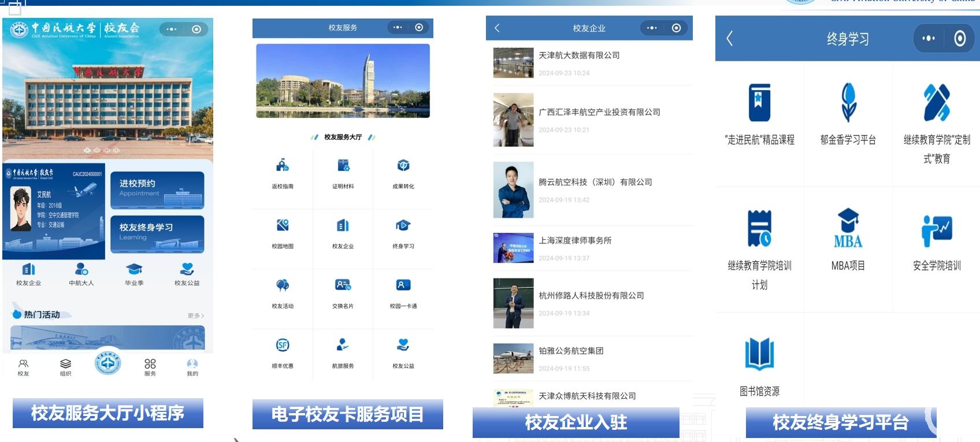This screenshot has height=442, width=980.
Task: Tap 中航大人 shortcut on home screen
Action: point(81,274)
